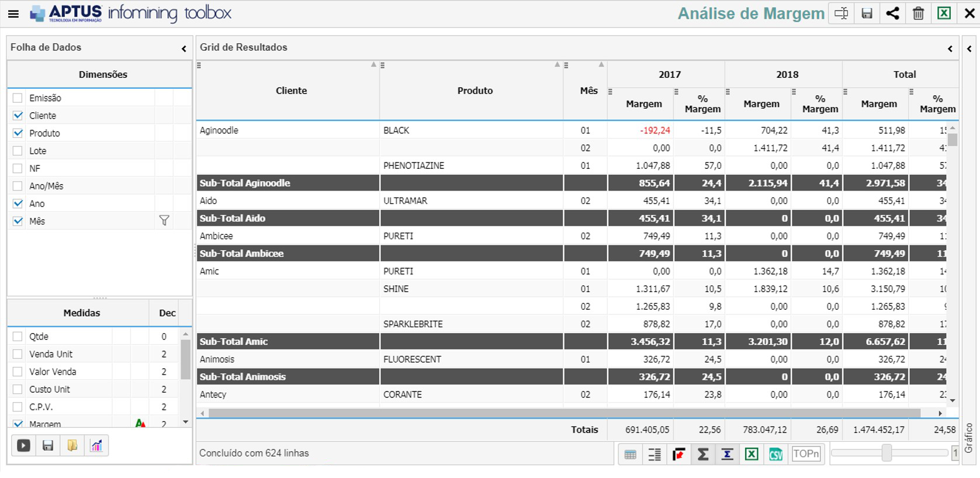
Task: Expand the Gráfico side panel
Action: [x=969, y=49]
